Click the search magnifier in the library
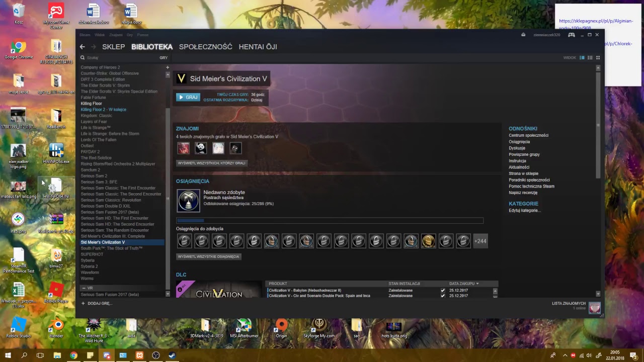 pyautogui.click(x=83, y=58)
